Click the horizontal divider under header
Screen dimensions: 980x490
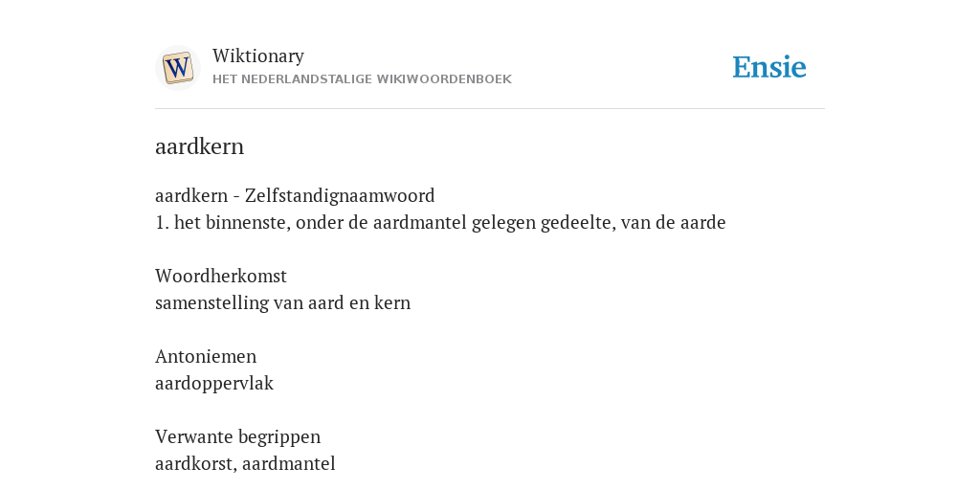tap(490, 109)
